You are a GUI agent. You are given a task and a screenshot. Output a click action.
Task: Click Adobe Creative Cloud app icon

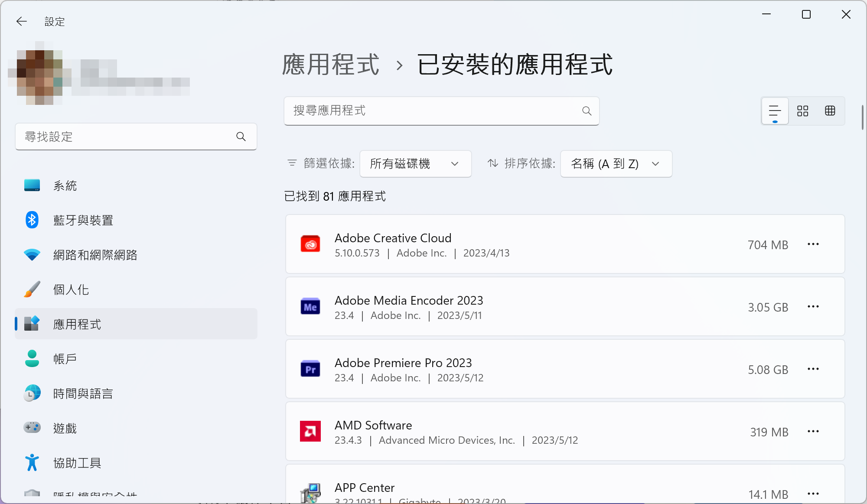(x=310, y=244)
